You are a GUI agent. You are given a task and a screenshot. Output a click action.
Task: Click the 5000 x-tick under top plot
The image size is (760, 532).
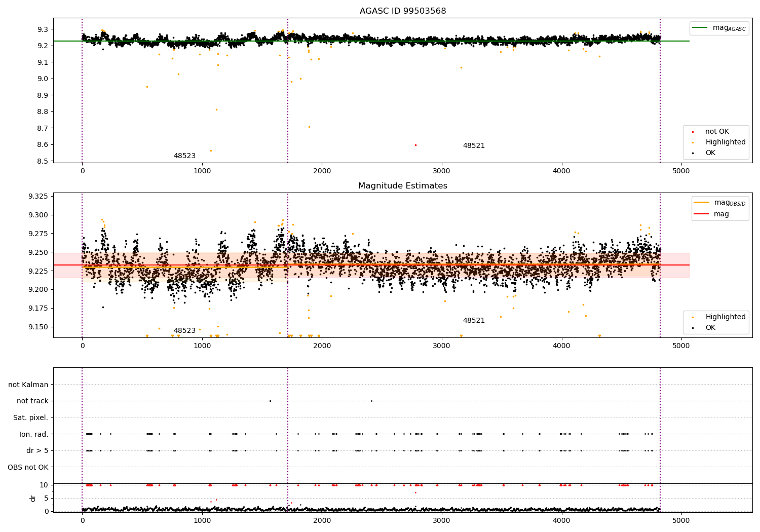coord(681,171)
